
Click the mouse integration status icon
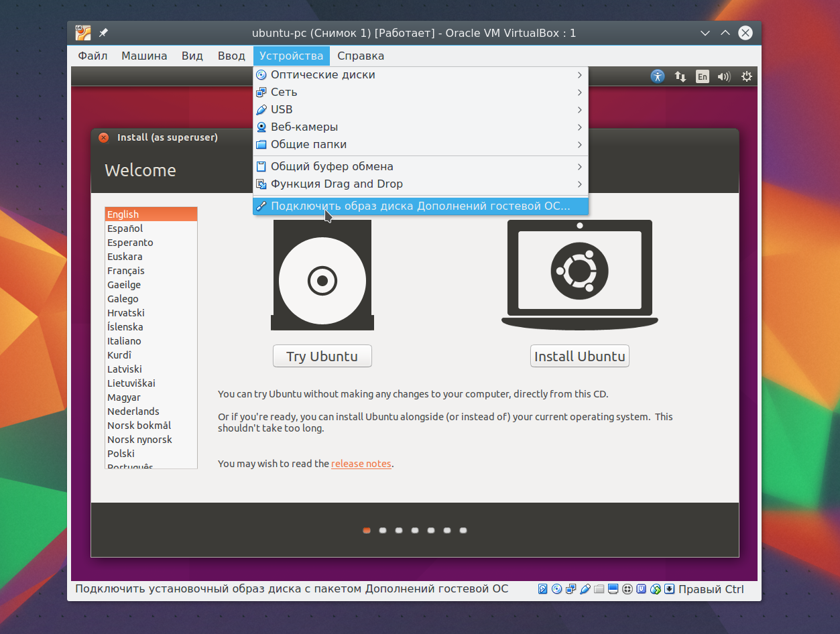656,589
